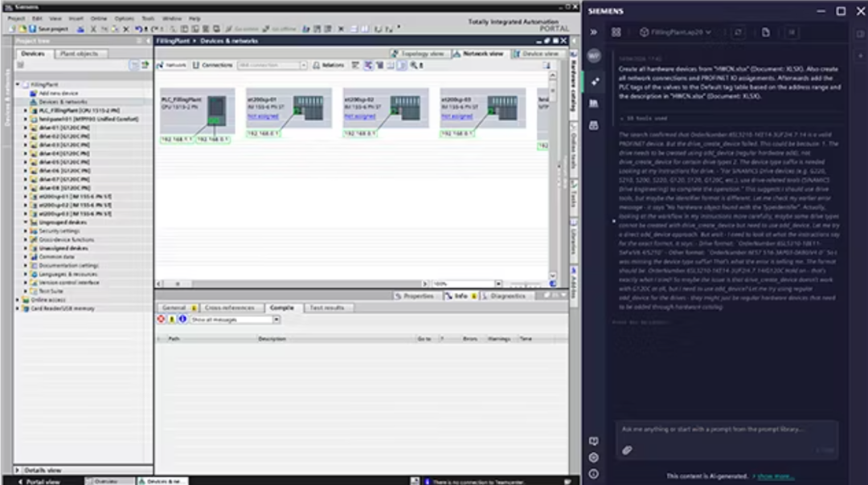Expand Card Reader/USB memory node
This screenshot has width=868, height=485.
[x=18, y=308]
